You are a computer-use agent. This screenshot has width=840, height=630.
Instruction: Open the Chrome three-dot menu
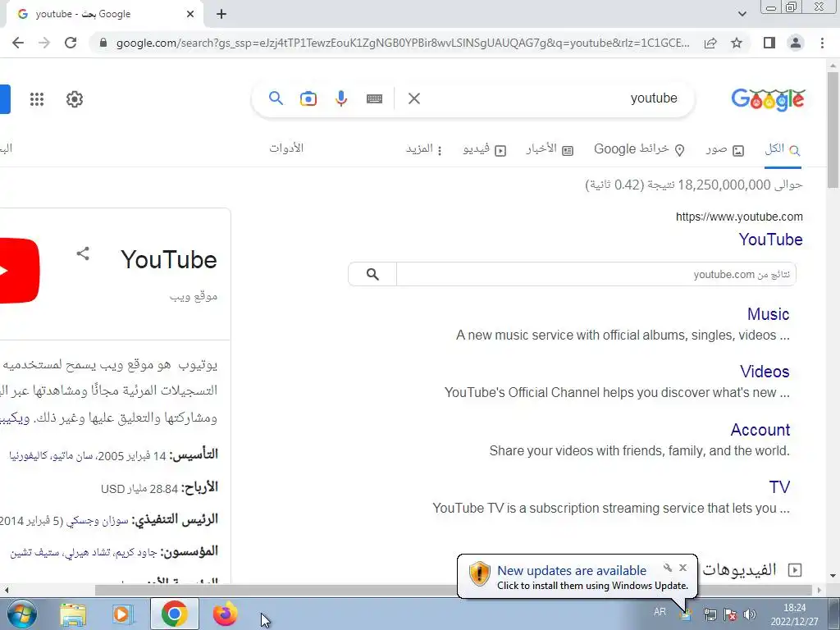coord(822,43)
